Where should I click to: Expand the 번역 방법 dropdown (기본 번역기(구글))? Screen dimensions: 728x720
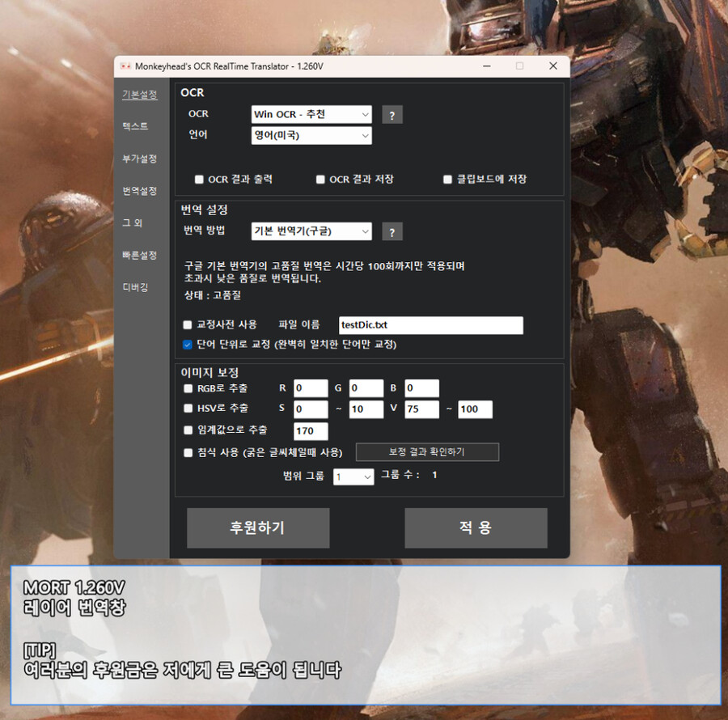pyautogui.click(x=311, y=231)
